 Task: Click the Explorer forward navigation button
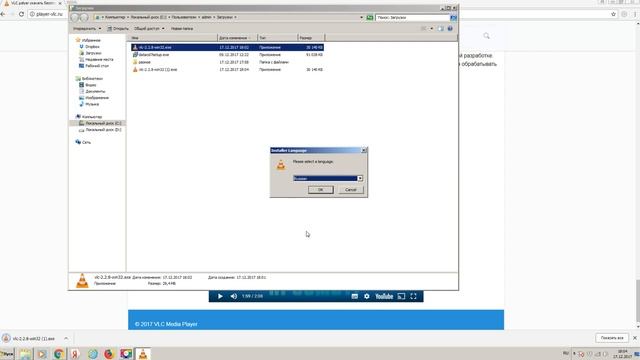pos(84,18)
